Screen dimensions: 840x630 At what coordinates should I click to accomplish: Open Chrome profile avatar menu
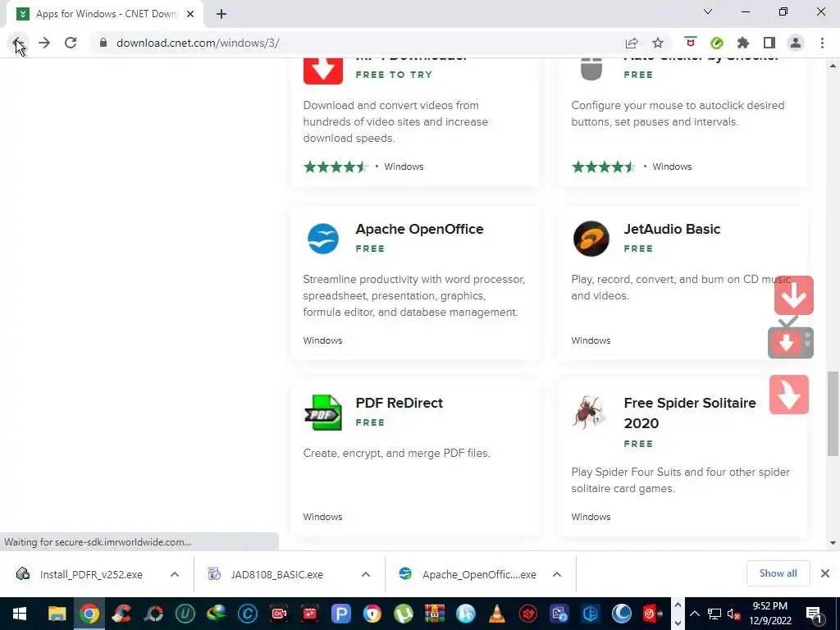tap(796, 43)
